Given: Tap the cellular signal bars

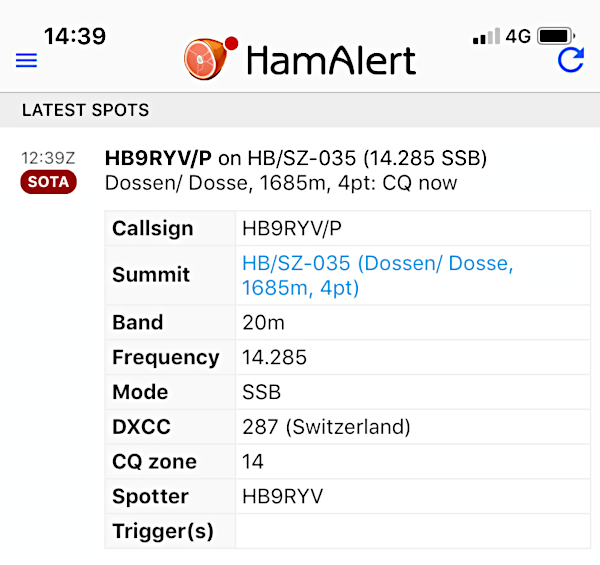Looking at the screenshot, I should (486, 36).
